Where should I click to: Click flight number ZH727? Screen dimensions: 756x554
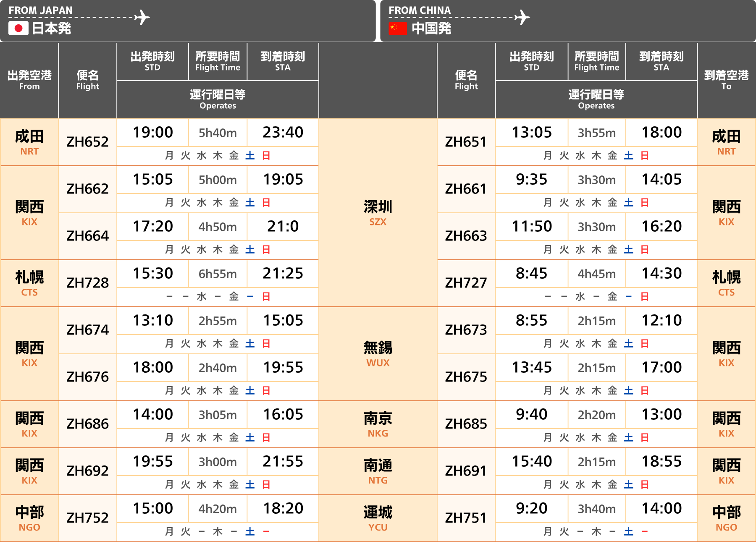(466, 283)
